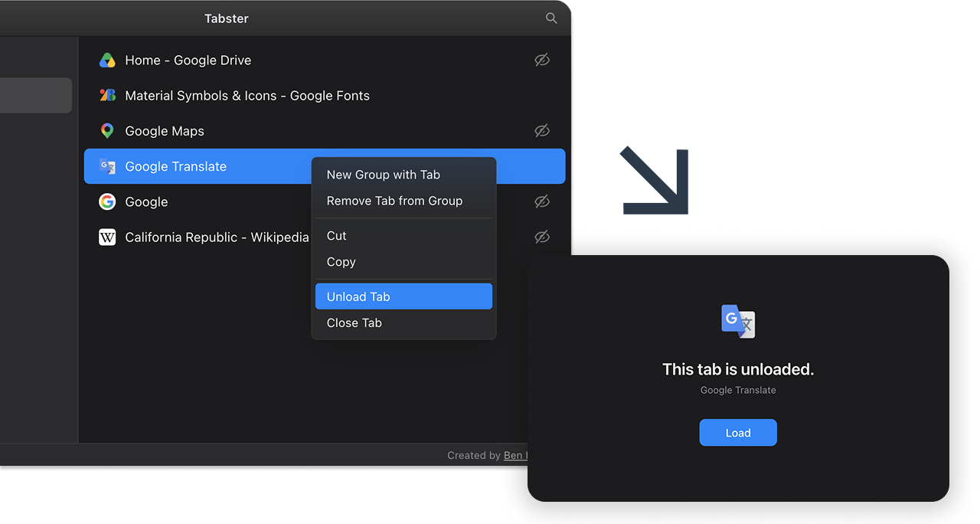Choose Cut from context menu
The width and height of the screenshot is (980, 524).
(x=403, y=236)
